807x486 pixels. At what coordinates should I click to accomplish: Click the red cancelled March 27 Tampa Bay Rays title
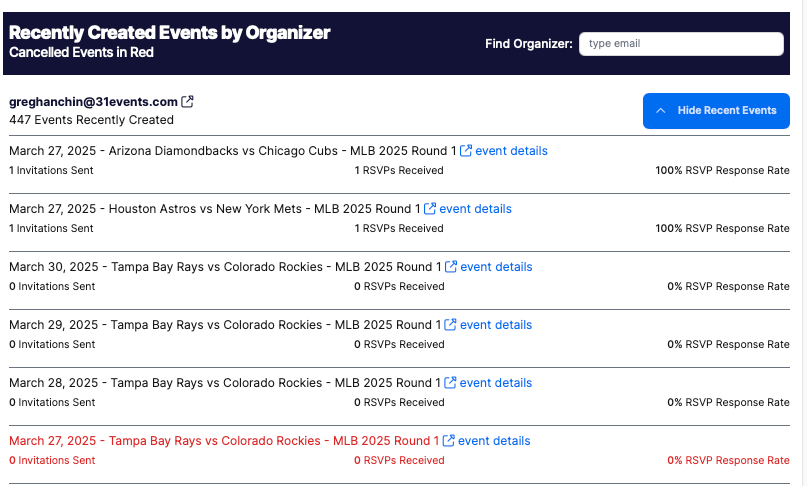click(224, 441)
